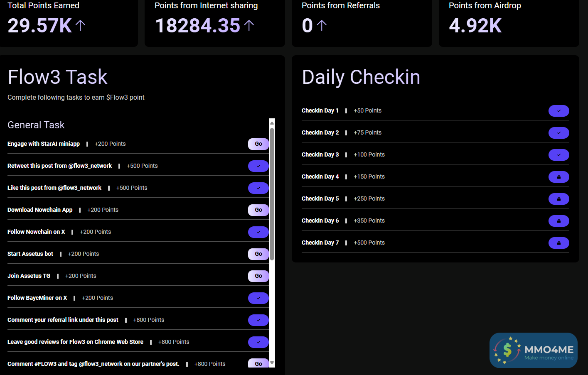Click the 'Download Nowchain App' task name
This screenshot has width=588, height=375.
click(40, 210)
